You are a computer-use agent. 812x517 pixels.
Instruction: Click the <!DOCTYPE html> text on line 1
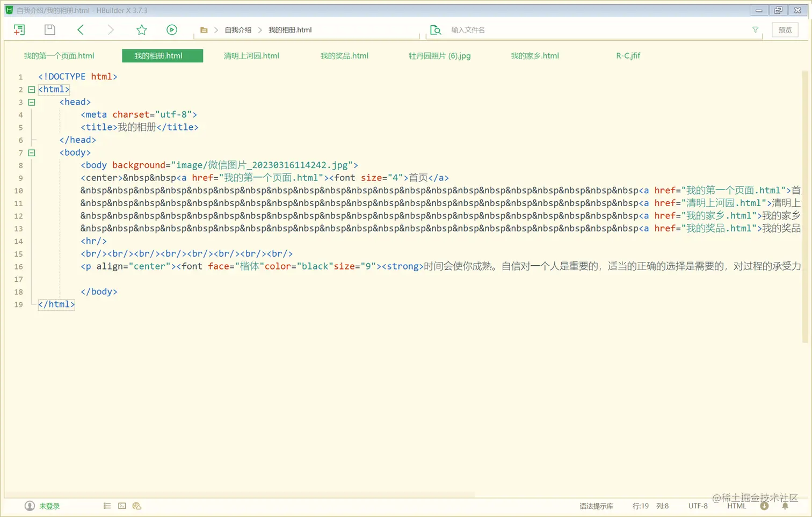(x=78, y=77)
